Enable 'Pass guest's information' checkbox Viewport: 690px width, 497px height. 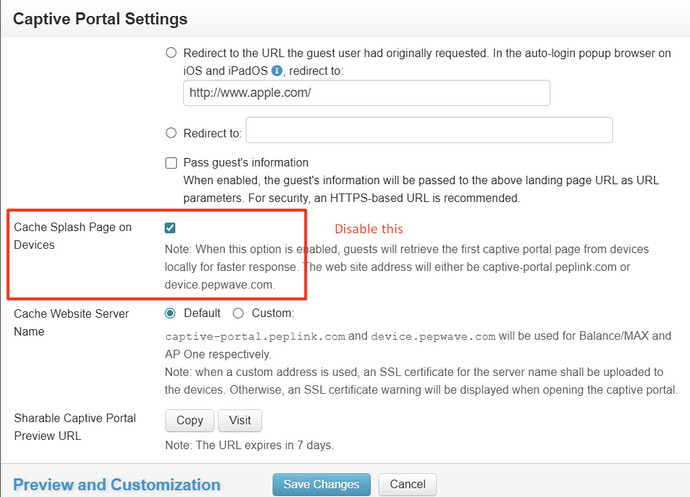point(171,163)
